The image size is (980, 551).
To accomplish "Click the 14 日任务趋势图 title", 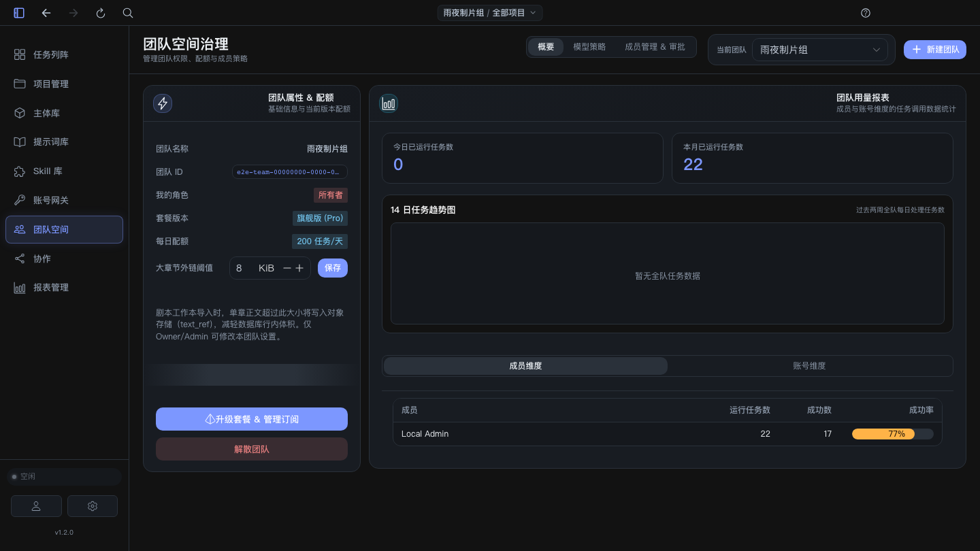I will tap(423, 210).
